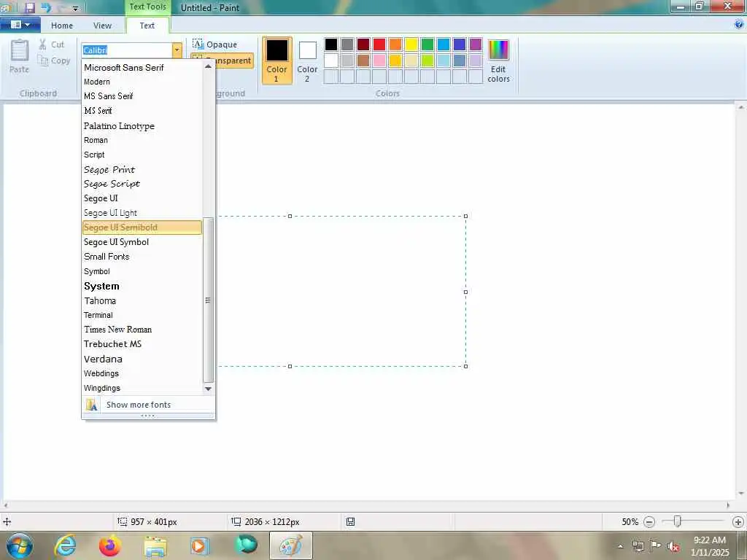Click the Save icon in quick access toolbar
Image resolution: width=747 pixels, height=560 pixels.
29,7
